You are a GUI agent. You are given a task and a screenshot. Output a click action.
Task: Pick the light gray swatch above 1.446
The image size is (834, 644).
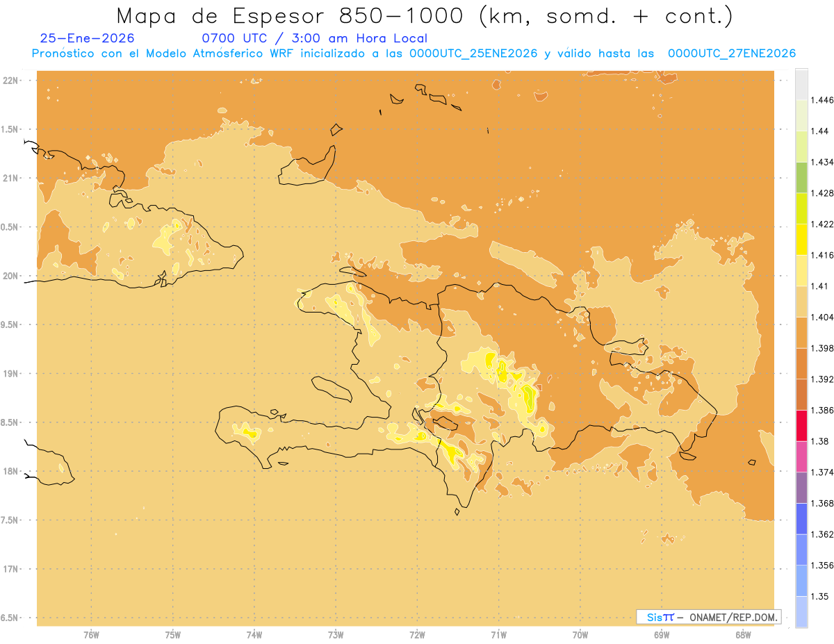coord(801,85)
